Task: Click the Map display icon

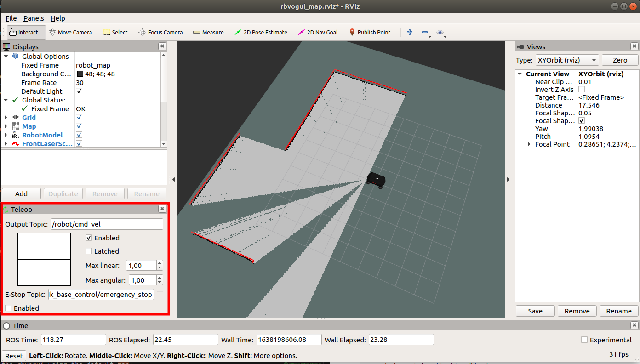Action: (x=15, y=126)
